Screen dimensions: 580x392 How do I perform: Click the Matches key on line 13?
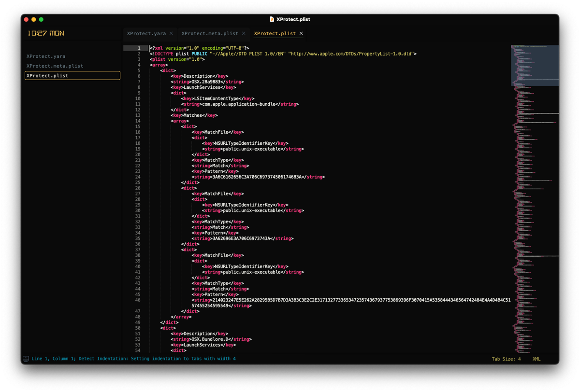[194, 115]
